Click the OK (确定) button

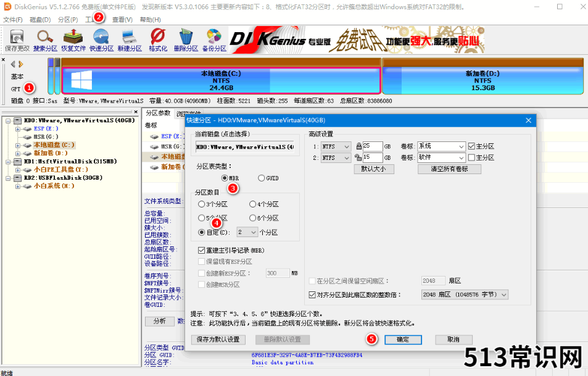(x=403, y=340)
